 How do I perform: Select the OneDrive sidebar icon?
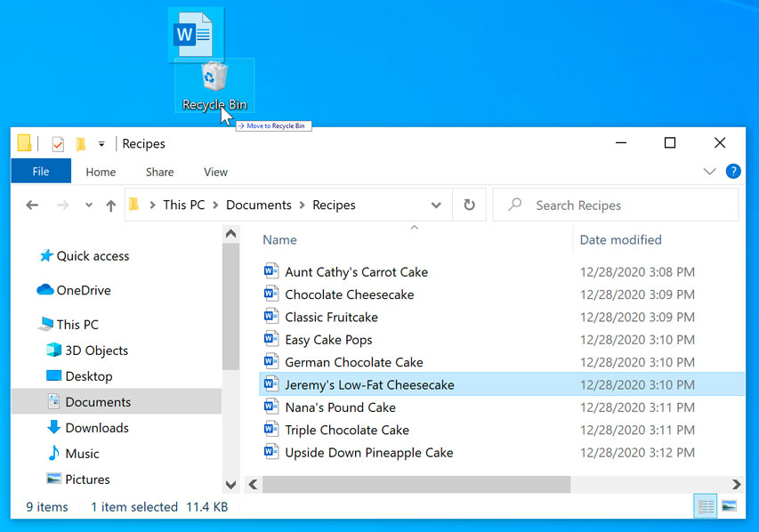click(x=48, y=290)
